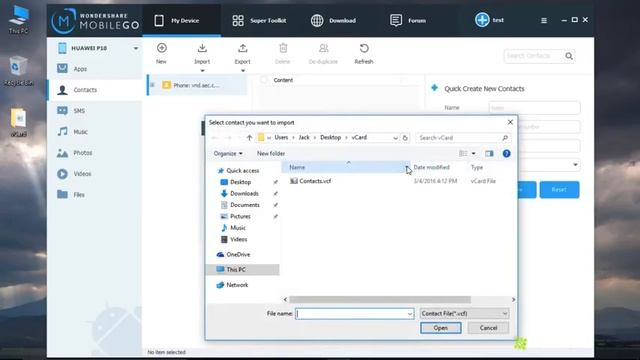The height and width of the screenshot is (360, 640).
Task: Click the right scroll arrow of file list
Action: (513, 300)
